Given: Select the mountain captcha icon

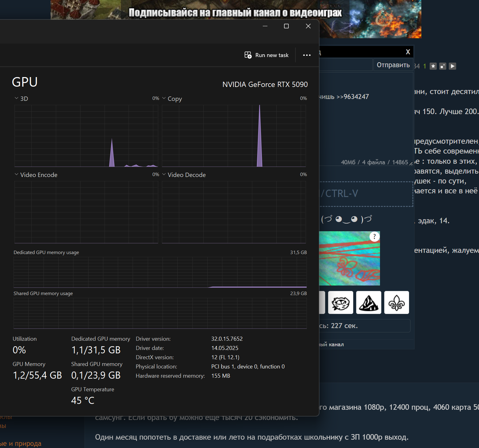Looking at the screenshot, I should [369, 302].
